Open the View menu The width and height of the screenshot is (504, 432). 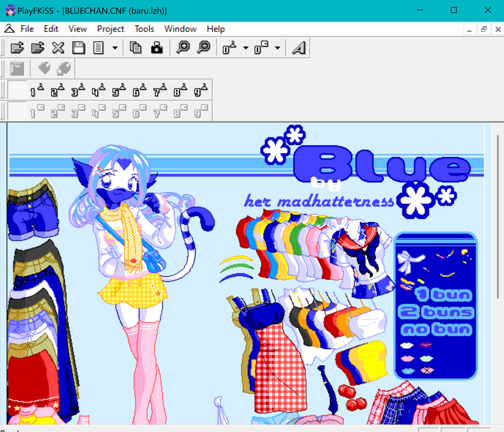point(78,29)
